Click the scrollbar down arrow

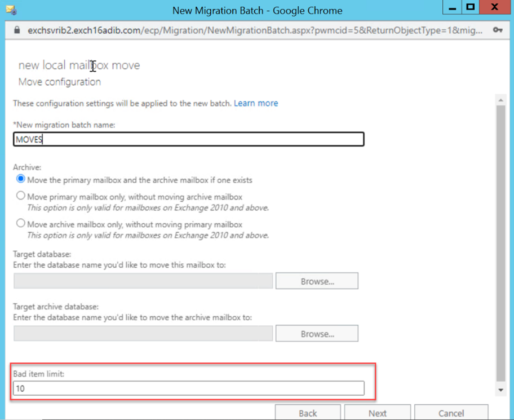500,390
